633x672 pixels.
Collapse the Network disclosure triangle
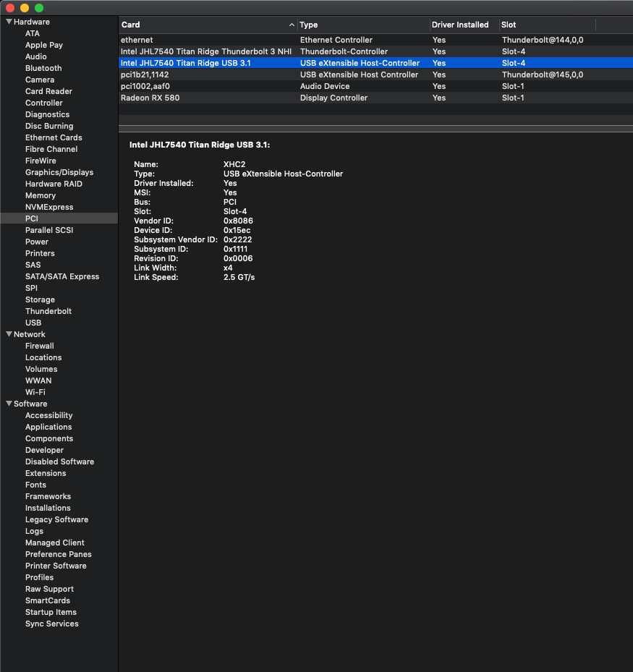coord(9,334)
